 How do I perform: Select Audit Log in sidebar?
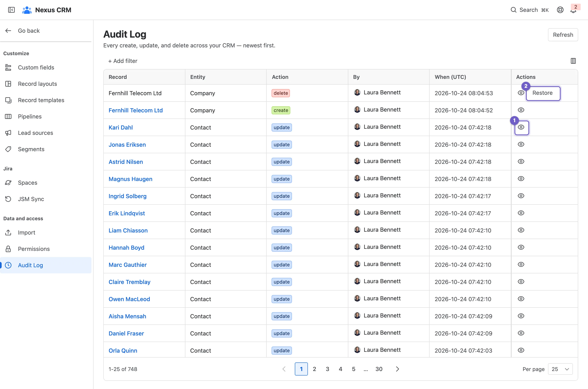click(x=46, y=265)
